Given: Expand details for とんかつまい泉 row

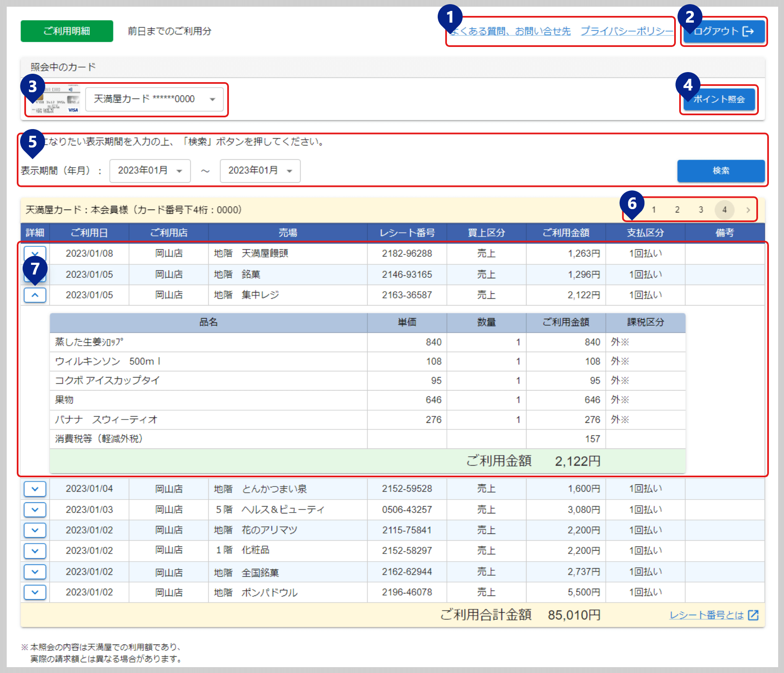Looking at the screenshot, I should [x=35, y=489].
